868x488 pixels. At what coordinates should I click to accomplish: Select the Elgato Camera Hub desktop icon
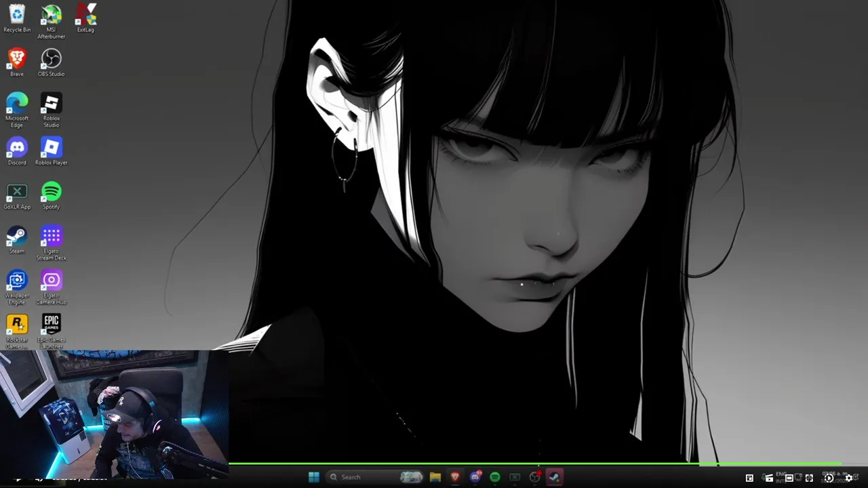pos(51,288)
